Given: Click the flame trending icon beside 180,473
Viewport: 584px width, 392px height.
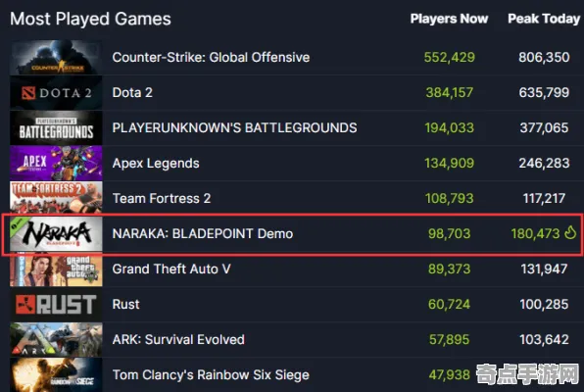Looking at the screenshot, I should (570, 233).
